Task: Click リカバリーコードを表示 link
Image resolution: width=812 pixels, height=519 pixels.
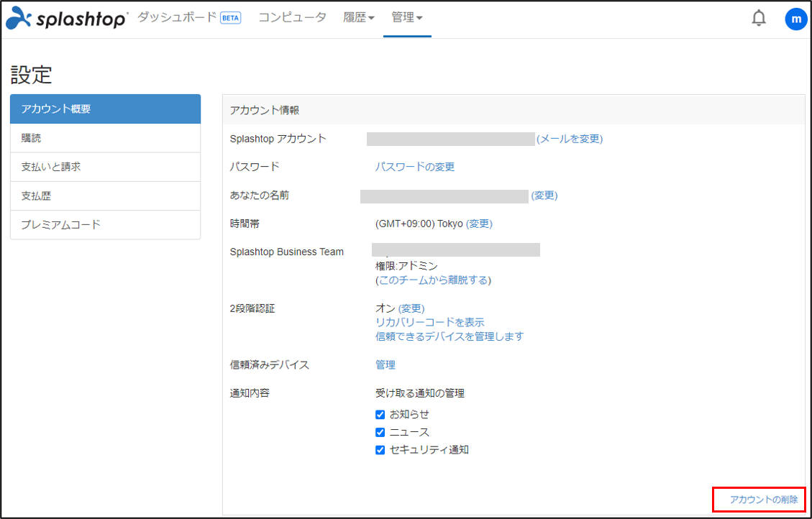Action: 430,322
